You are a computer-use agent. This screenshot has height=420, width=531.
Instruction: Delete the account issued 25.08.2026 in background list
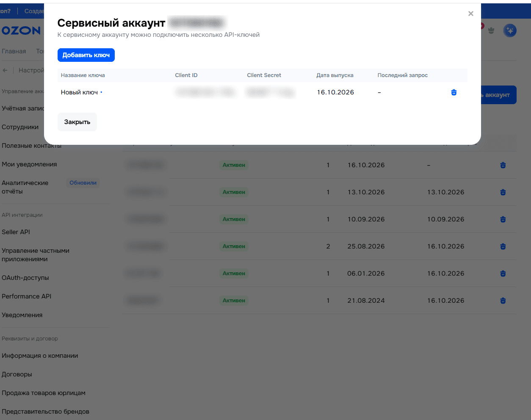(503, 246)
